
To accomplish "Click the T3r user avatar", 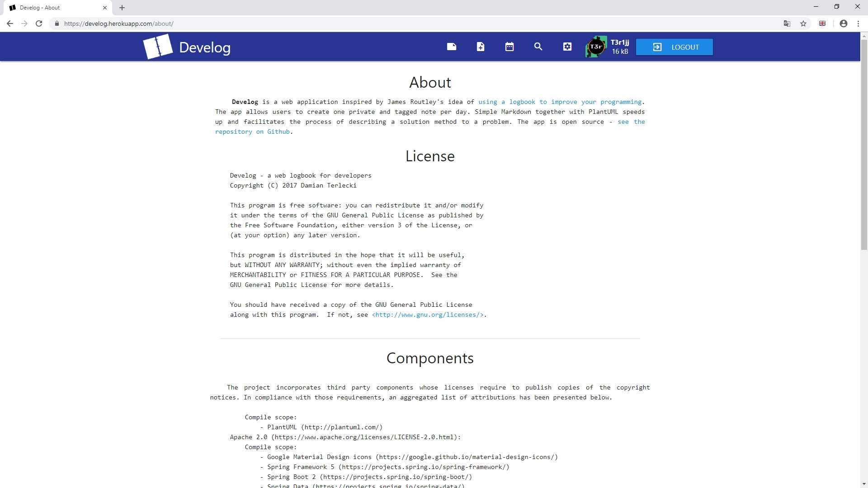I will (x=596, y=47).
